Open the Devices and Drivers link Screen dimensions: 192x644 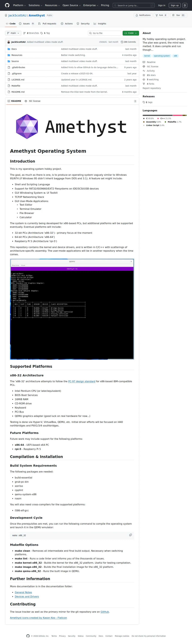pos(27,596)
